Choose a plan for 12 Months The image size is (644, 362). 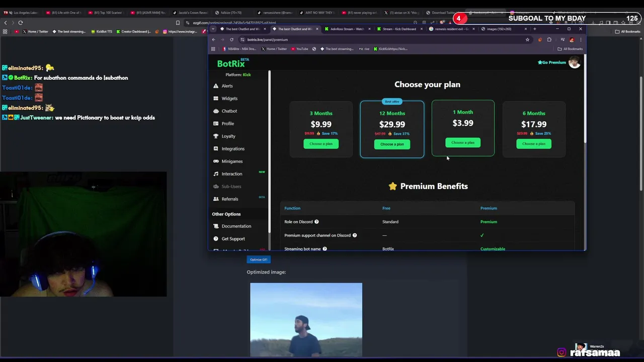(392, 144)
